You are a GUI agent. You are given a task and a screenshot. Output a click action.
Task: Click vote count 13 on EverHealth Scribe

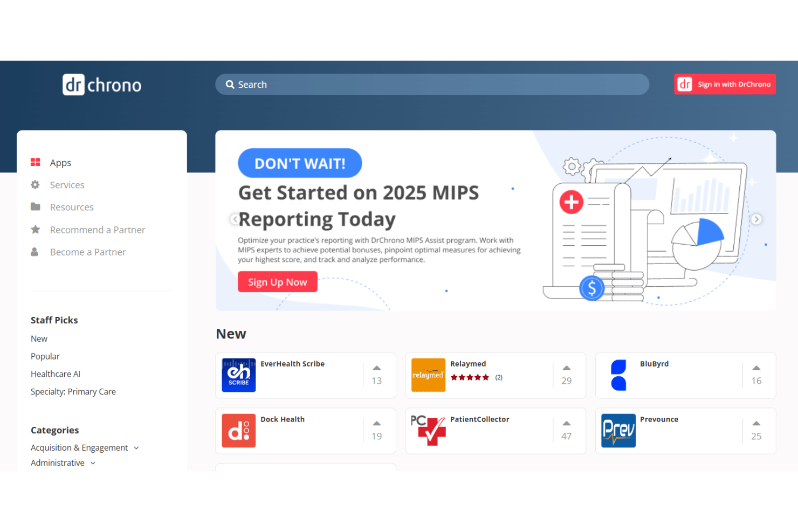(376, 381)
